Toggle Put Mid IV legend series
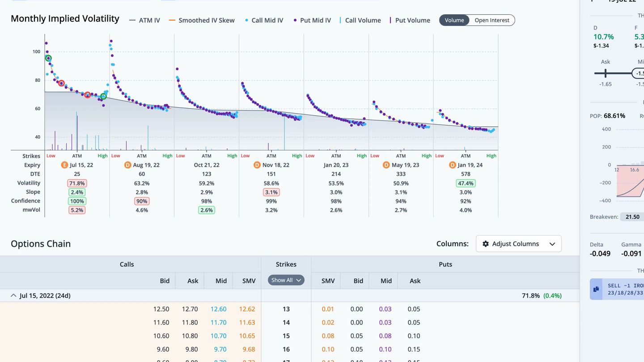 [x=312, y=20]
